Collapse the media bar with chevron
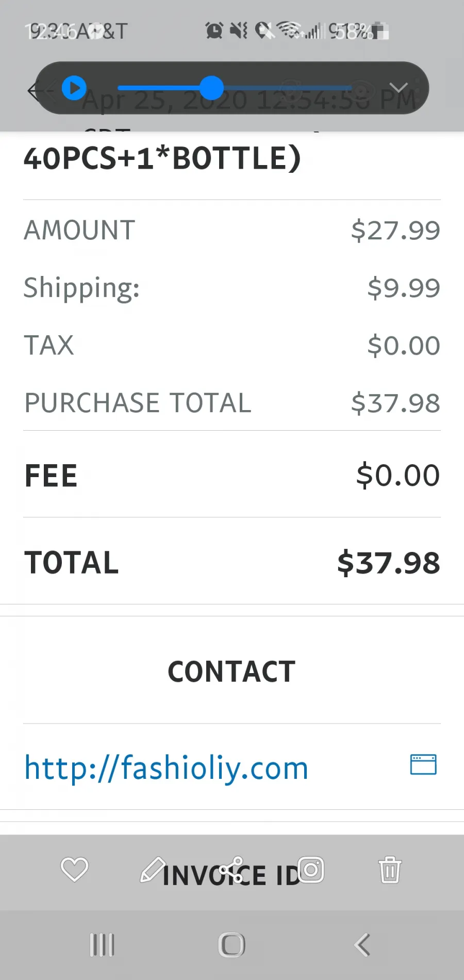 [398, 87]
